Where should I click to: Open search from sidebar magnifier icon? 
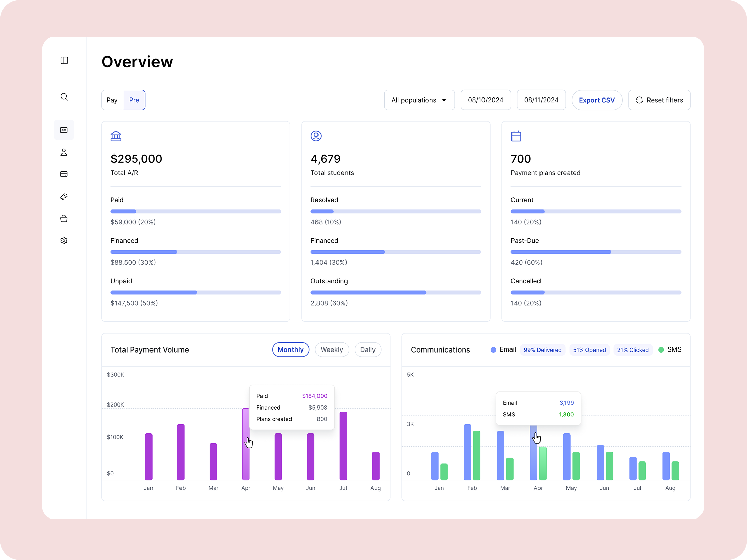click(x=64, y=97)
